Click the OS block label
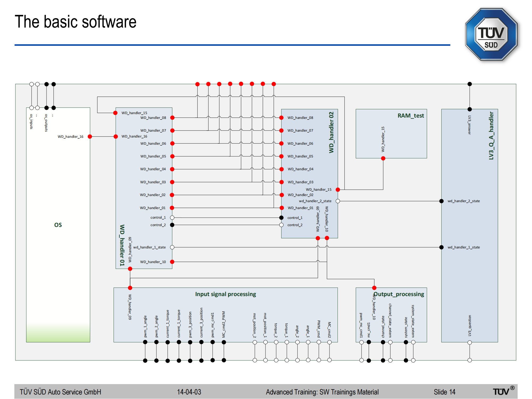Image resolution: width=532 pixels, height=399 pixels. 58,225
